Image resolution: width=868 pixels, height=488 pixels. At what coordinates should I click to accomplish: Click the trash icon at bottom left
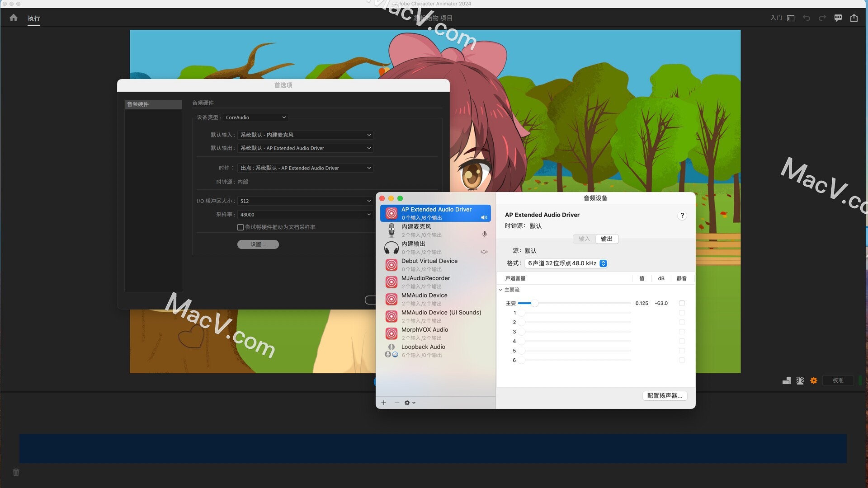[x=16, y=473]
